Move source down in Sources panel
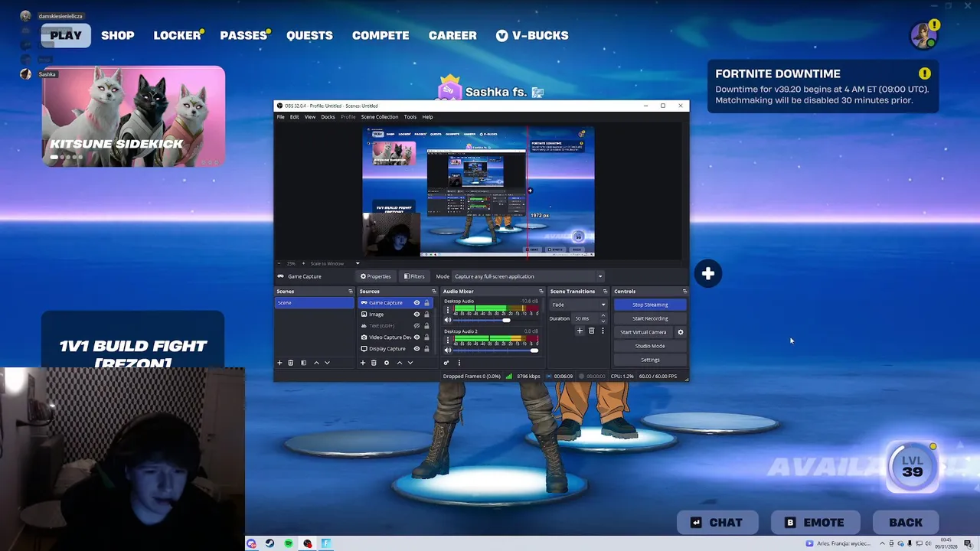The image size is (980, 551). pyautogui.click(x=410, y=363)
